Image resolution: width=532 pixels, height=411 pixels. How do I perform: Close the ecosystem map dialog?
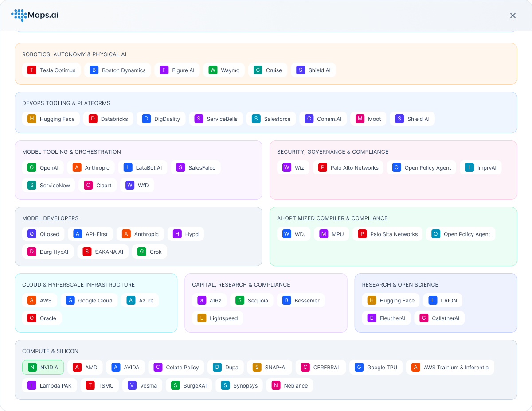(513, 16)
